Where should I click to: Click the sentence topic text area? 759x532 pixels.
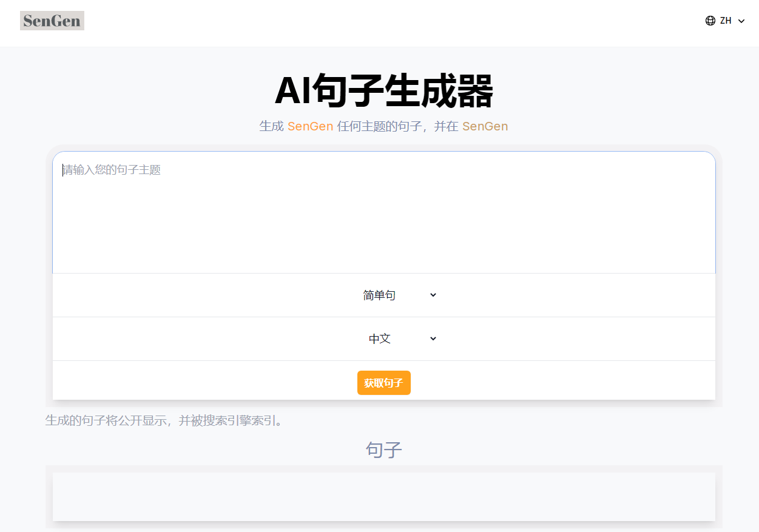384,212
